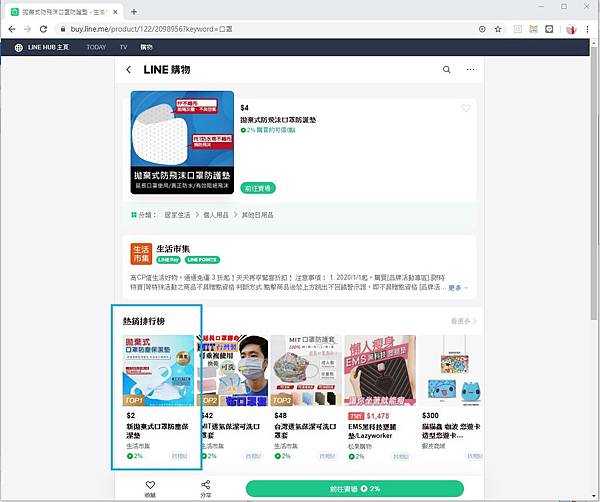Click the browser forward arrow

pyautogui.click(x=28, y=29)
